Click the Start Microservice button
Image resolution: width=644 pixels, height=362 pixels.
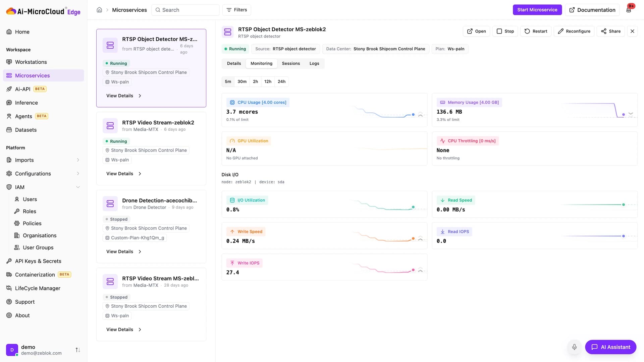537,10
